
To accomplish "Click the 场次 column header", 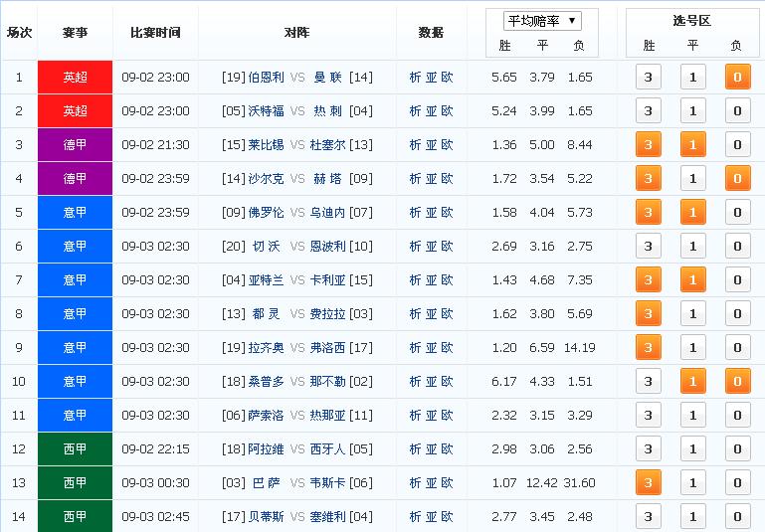I will (19, 32).
